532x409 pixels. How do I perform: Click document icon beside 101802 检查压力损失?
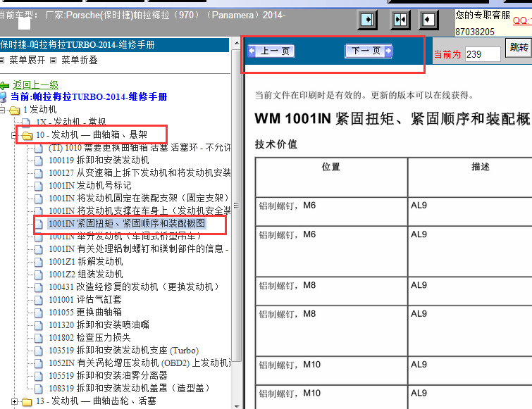[x=39, y=338]
